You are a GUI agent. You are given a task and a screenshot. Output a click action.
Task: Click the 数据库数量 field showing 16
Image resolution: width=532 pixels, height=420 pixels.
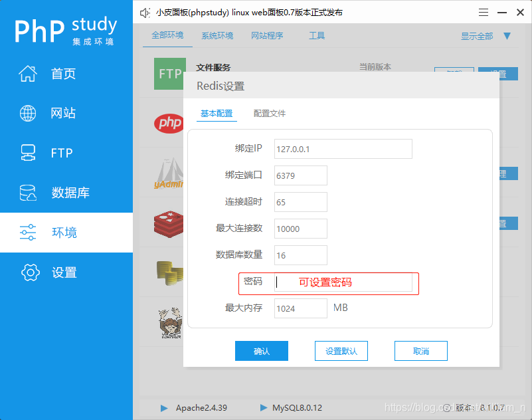tap(301, 255)
